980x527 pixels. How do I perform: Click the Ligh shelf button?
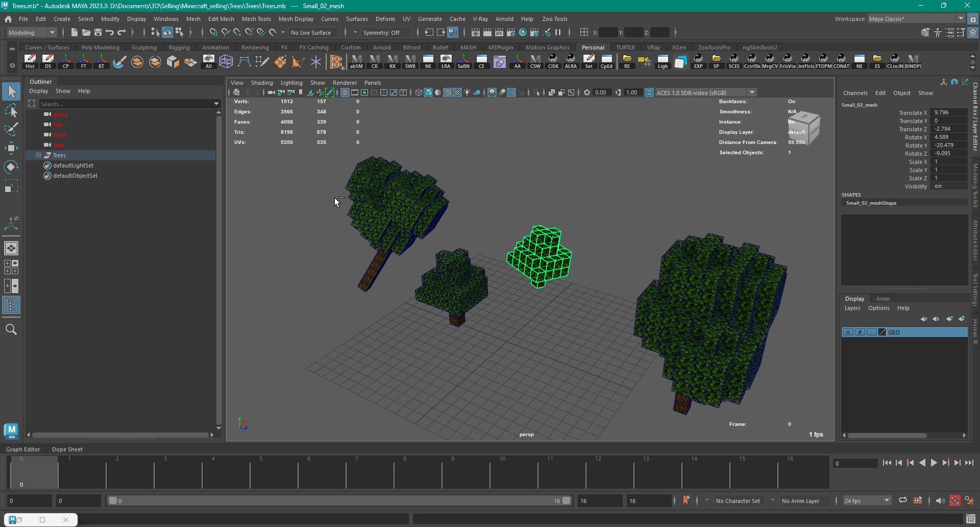point(663,62)
